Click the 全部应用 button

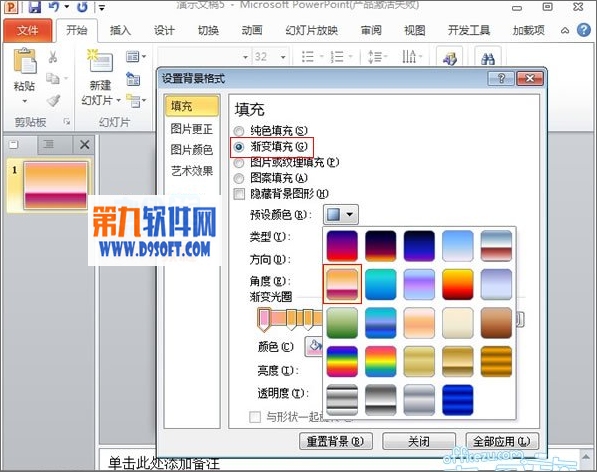click(502, 442)
